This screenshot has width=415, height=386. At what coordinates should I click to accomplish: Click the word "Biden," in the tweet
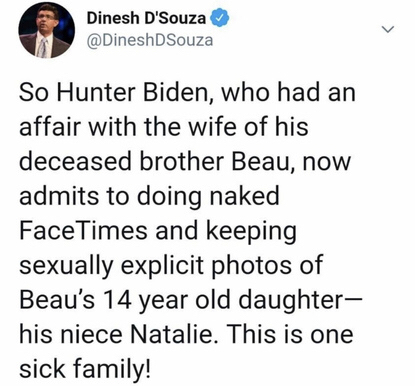(x=179, y=92)
